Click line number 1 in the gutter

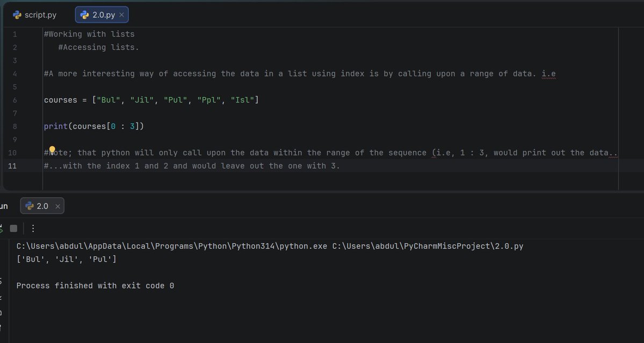[15, 34]
